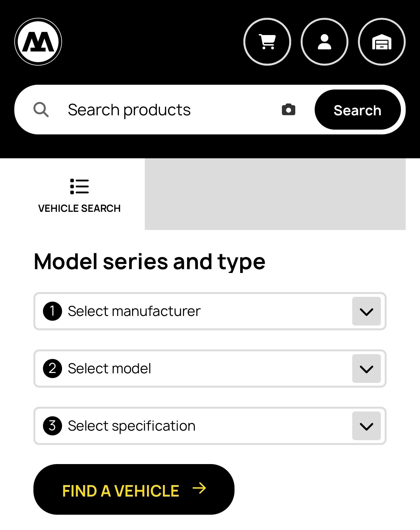Screen dimensions: 420x530
Task: Open the user account icon
Action: 325,42
